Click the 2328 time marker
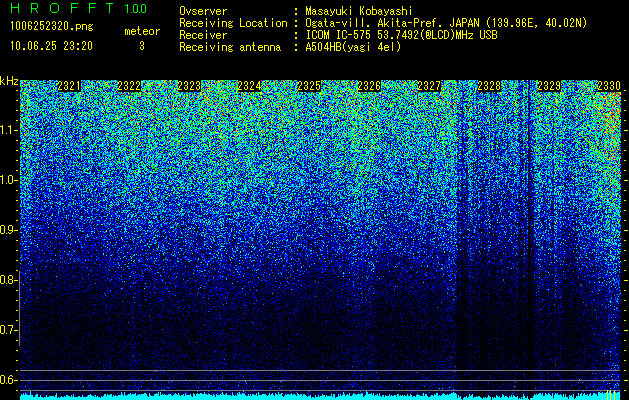 pos(489,86)
